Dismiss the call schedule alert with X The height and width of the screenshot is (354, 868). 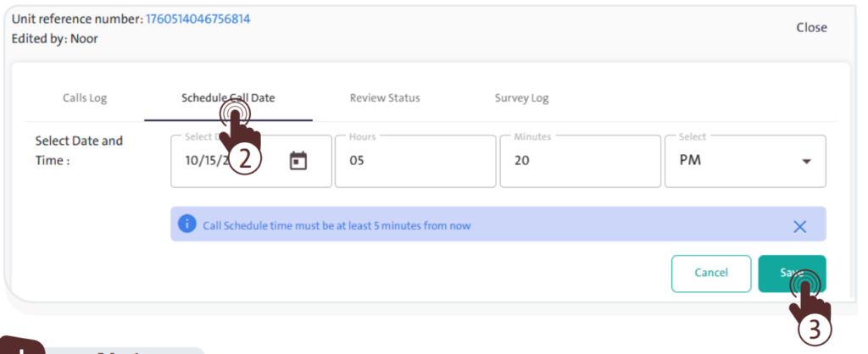(x=799, y=226)
